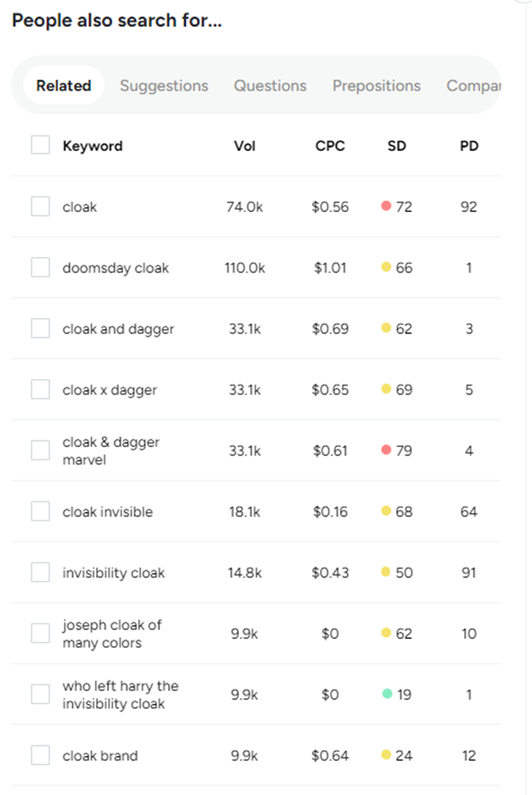Viewport: 532px width, 795px height.
Task: Click the SD column header
Action: (397, 146)
